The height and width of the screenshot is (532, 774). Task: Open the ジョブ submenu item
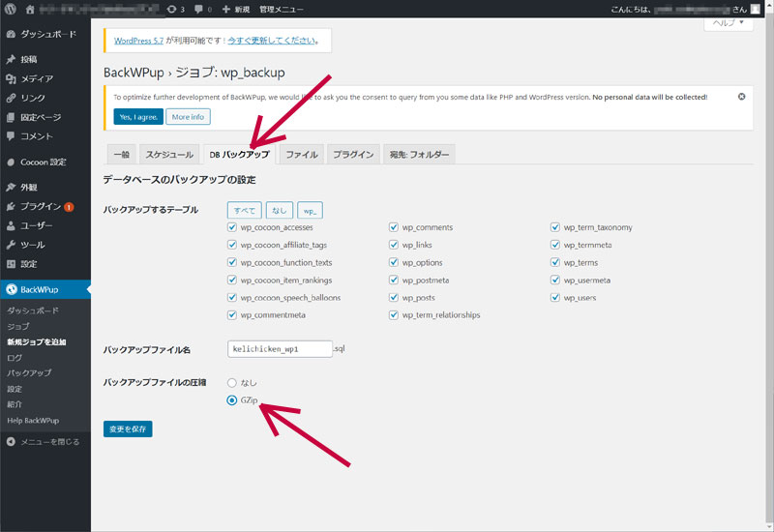[18, 326]
